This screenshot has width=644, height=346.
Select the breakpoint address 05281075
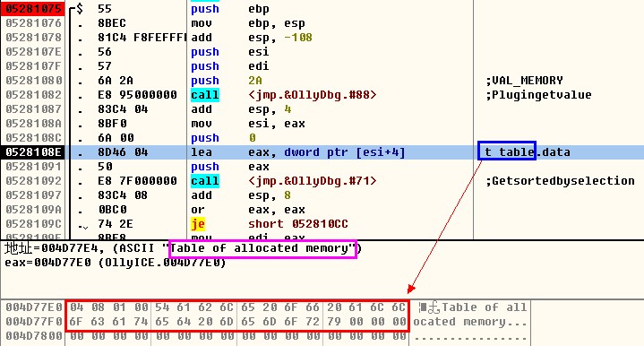33,9
